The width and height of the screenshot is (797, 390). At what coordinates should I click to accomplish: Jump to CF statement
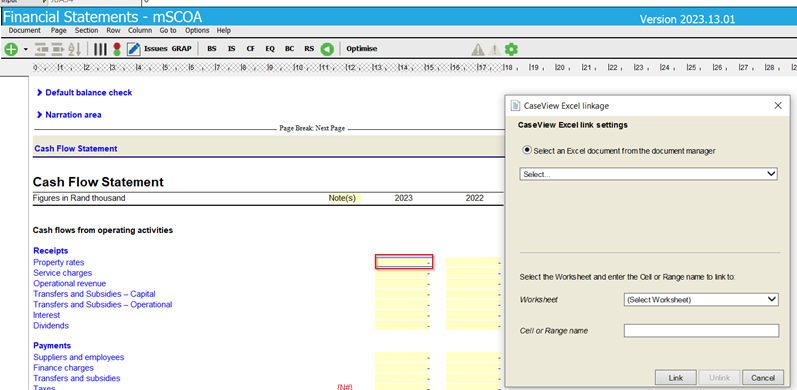tap(251, 49)
